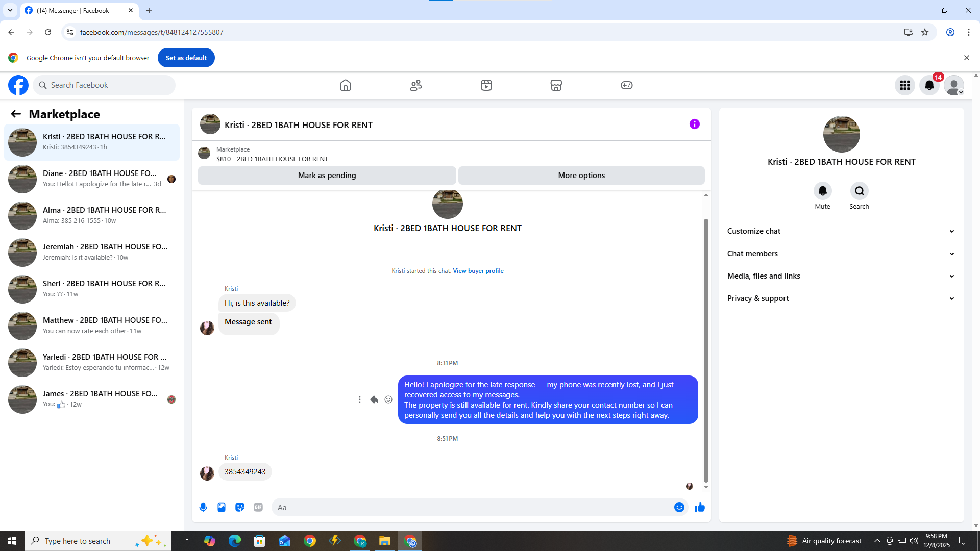Image resolution: width=980 pixels, height=551 pixels.
Task: Open Facebook menu grid icon
Action: coord(905,85)
